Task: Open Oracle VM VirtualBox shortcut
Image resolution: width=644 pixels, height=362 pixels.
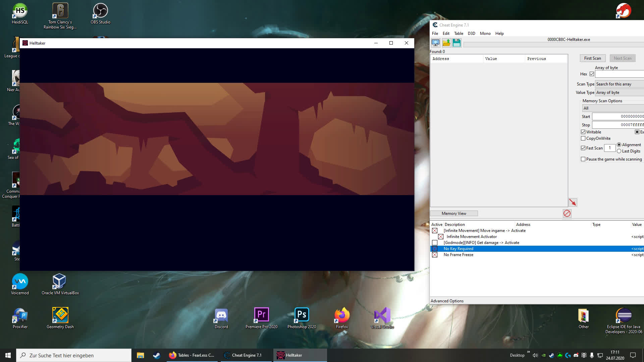Action: (60, 284)
